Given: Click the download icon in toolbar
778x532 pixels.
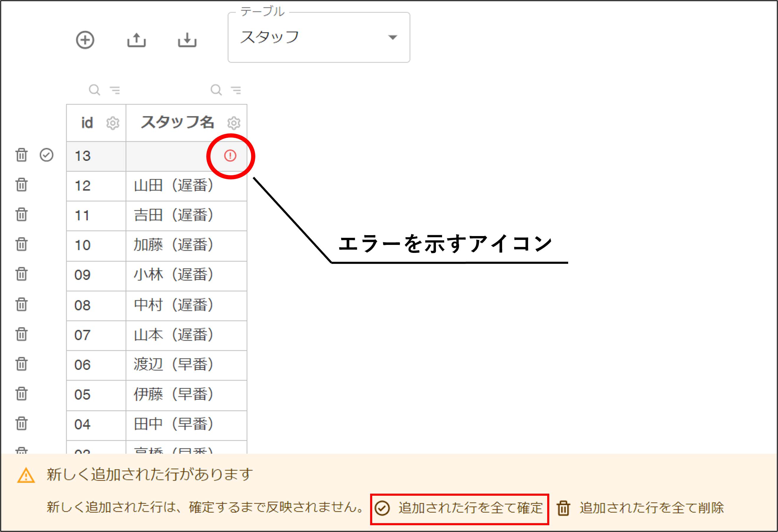Looking at the screenshot, I should 187,40.
